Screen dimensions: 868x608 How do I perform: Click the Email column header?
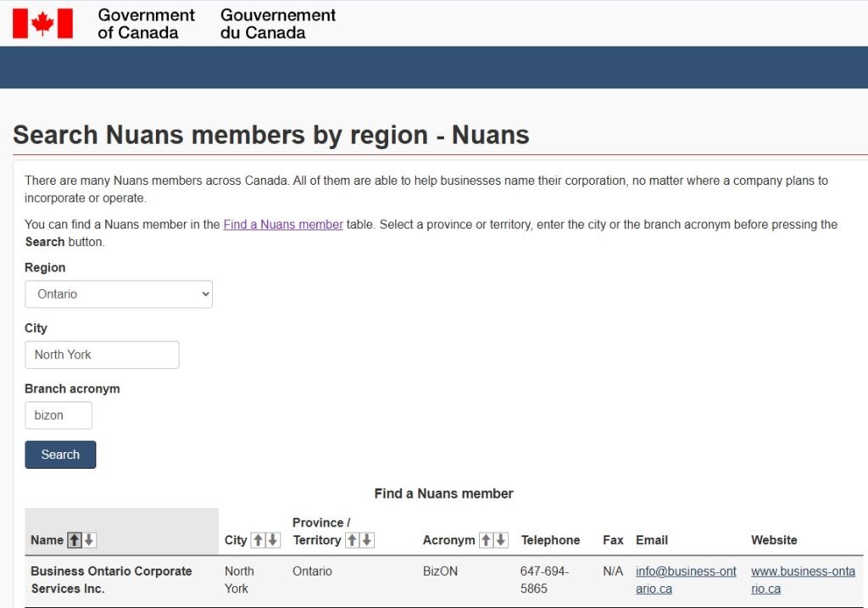652,540
